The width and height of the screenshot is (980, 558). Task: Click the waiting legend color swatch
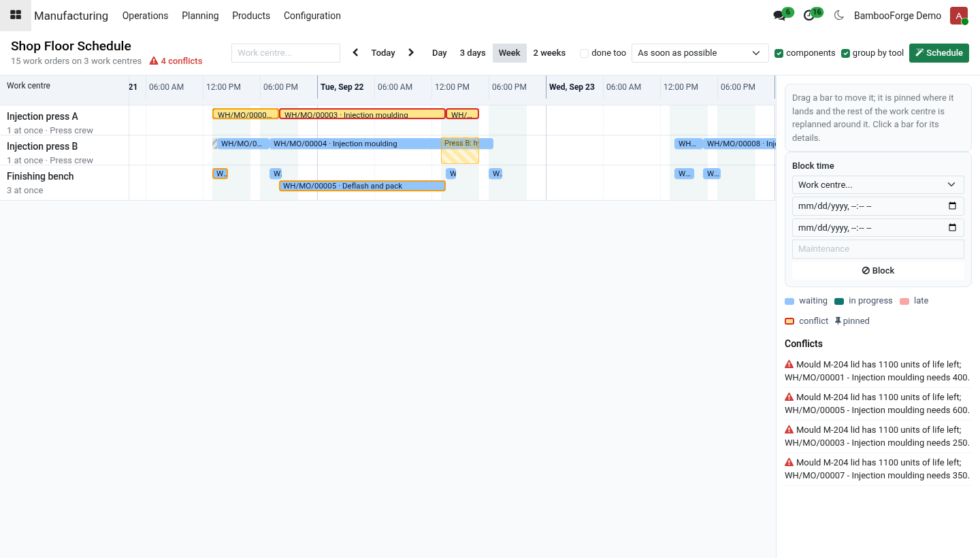tap(789, 301)
